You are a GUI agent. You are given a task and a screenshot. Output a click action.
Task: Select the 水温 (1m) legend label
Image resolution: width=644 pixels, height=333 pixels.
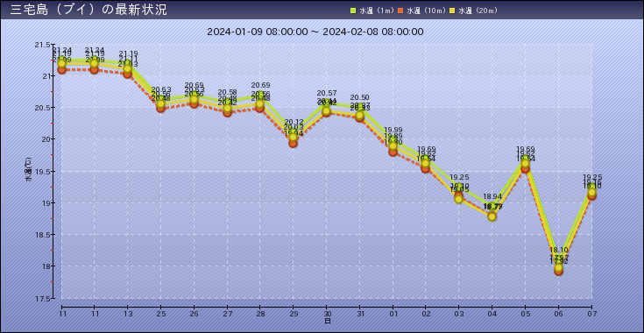376,11
